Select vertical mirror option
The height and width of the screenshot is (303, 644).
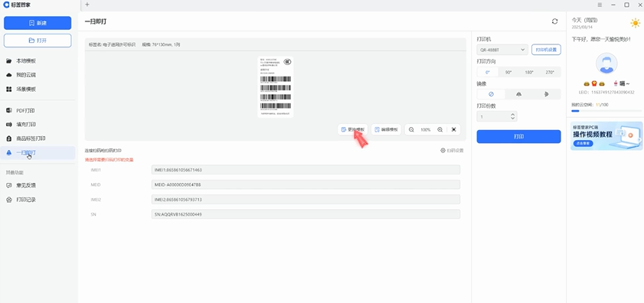pyautogui.click(x=546, y=94)
